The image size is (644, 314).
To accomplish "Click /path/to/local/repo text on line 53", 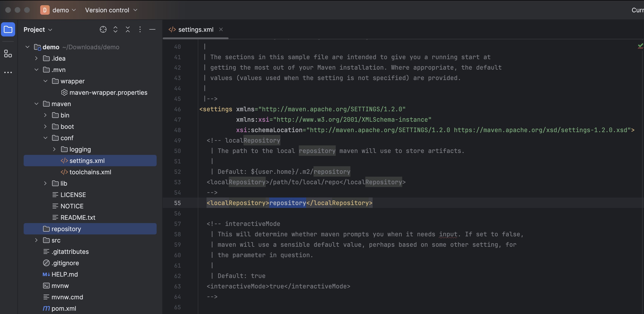I will click(304, 182).
